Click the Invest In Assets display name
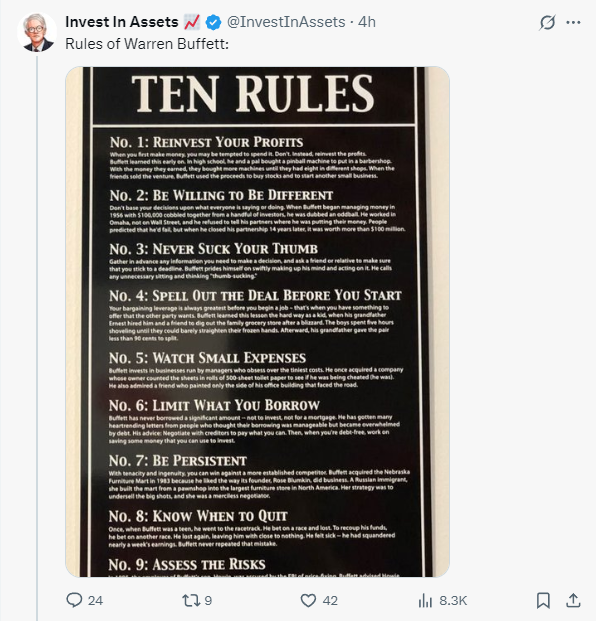 tap(122, 22)
